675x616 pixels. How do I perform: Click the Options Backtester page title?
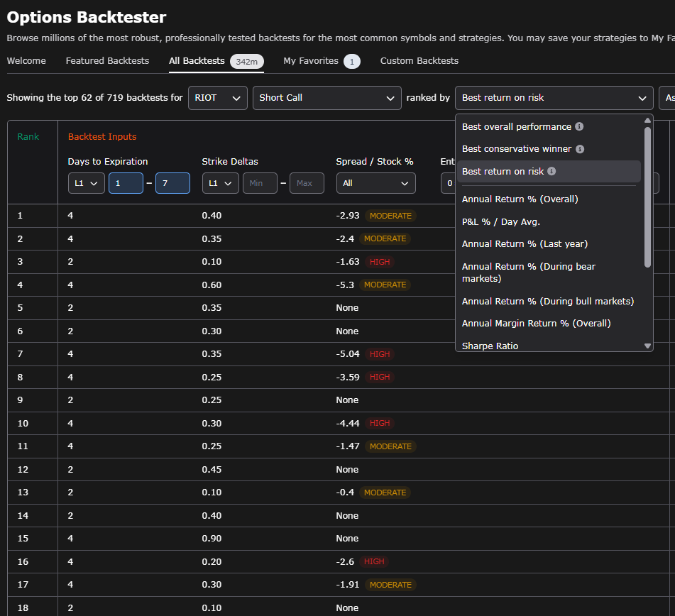point(87,17)
